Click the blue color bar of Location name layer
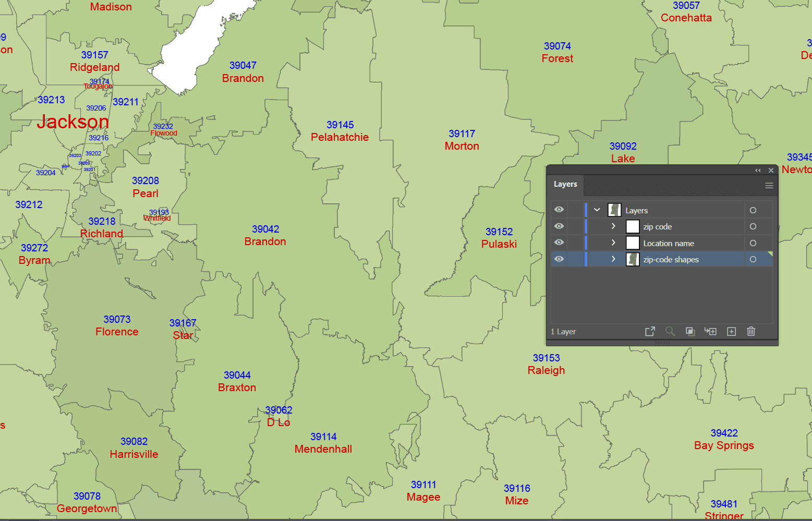812x521 pixels. click(x=586, y=243)
